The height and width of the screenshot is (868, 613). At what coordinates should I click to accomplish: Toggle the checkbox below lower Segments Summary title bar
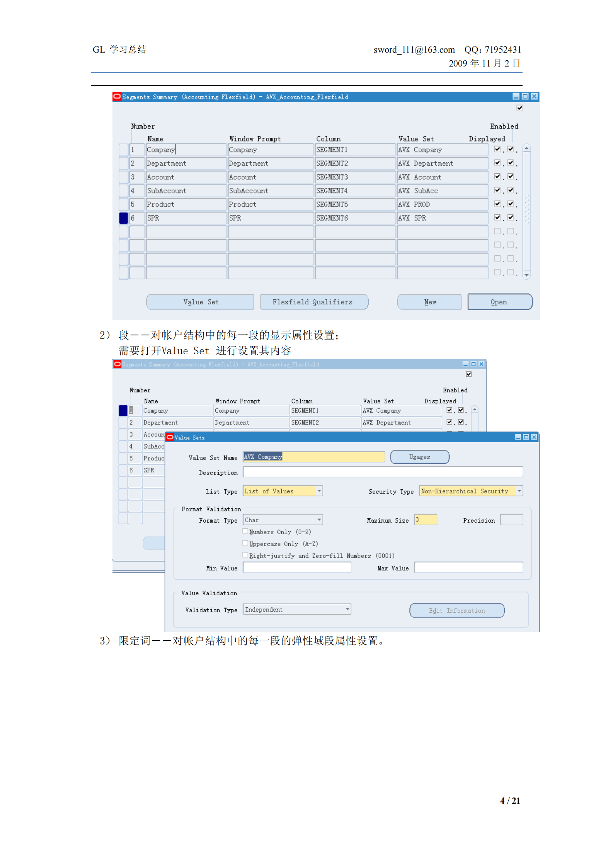pos(468,374)
